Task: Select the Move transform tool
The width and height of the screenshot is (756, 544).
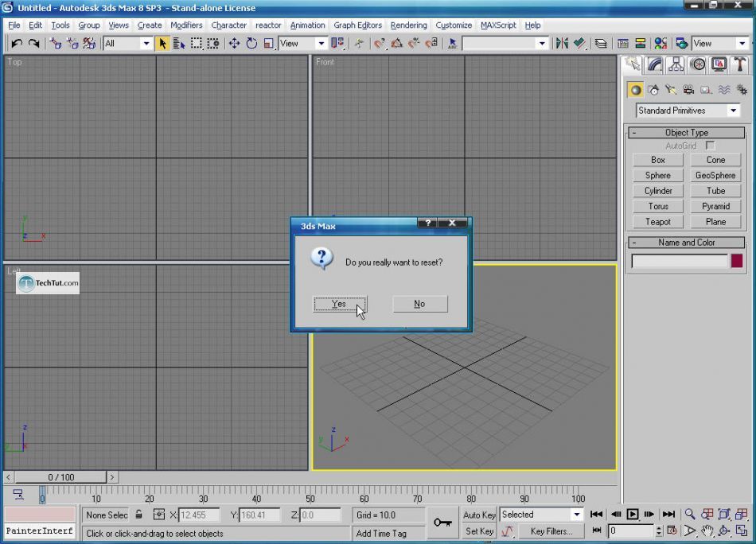Action: [234, 44]
